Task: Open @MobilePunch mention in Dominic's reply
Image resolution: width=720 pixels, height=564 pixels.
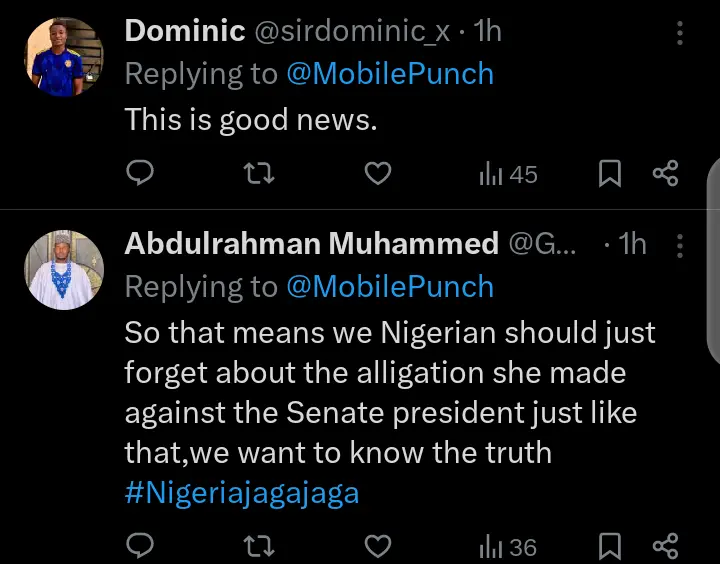Action: tap(390, 74)
